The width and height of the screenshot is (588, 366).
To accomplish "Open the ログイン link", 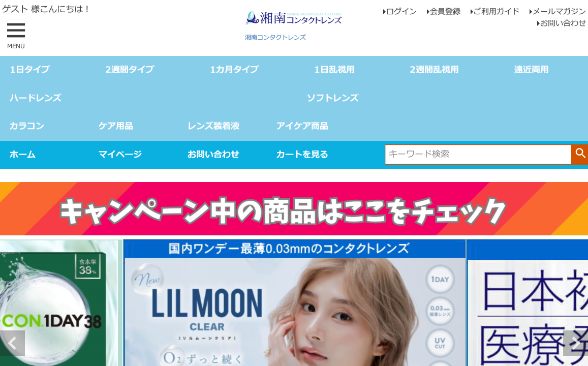I will (x=400, y=12).
